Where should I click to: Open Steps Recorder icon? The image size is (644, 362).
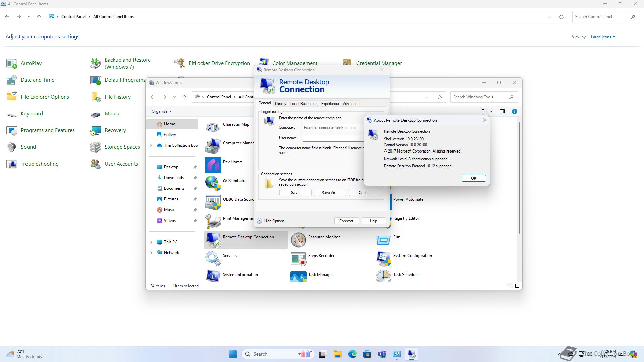[x=298, y=258]
